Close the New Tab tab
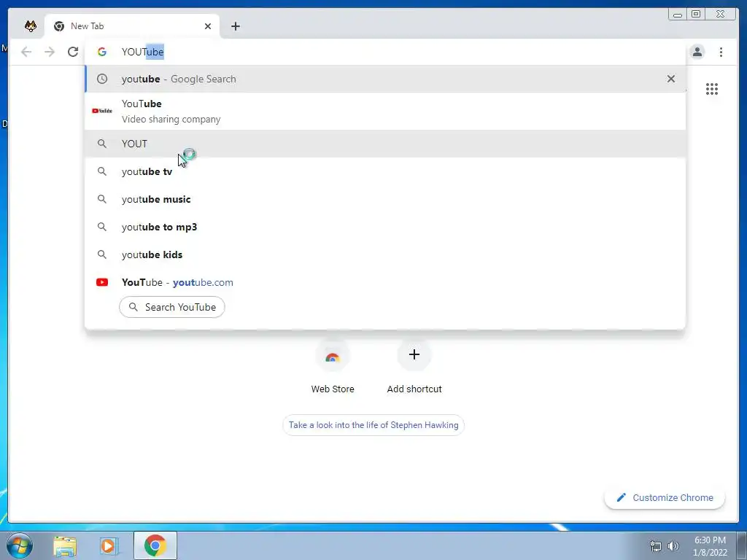747x560 pixels. tap(208, 26)
